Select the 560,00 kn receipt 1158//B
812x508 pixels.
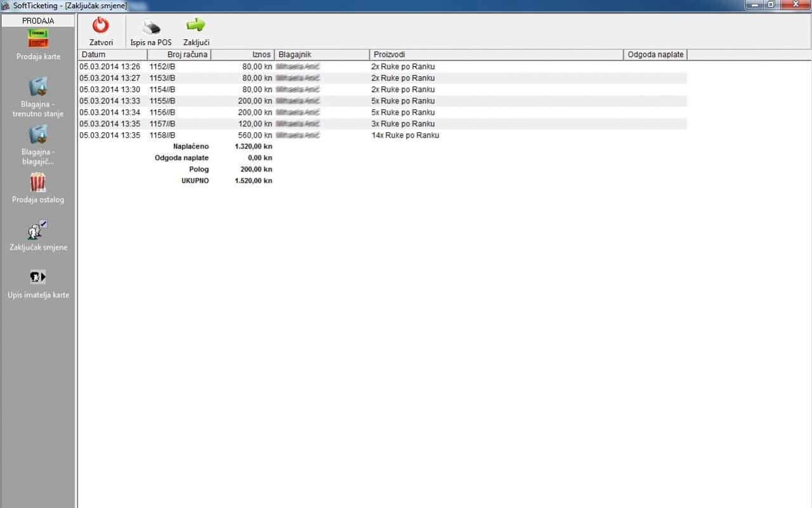click(162, 135)
